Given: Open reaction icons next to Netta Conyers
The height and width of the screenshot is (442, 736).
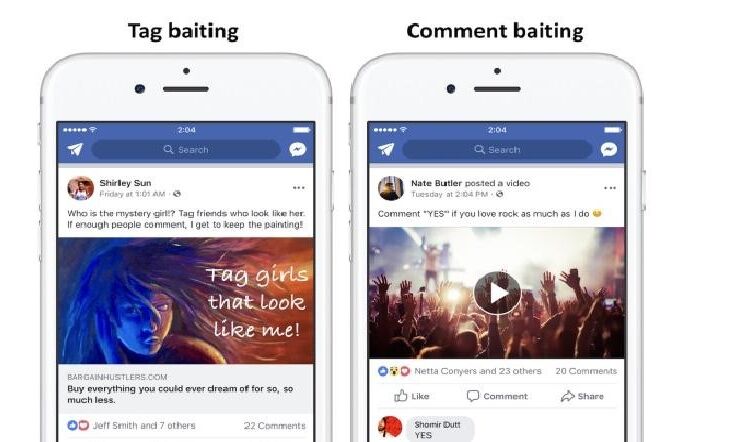Looking at the screenshot, I should tap(394, 371).
